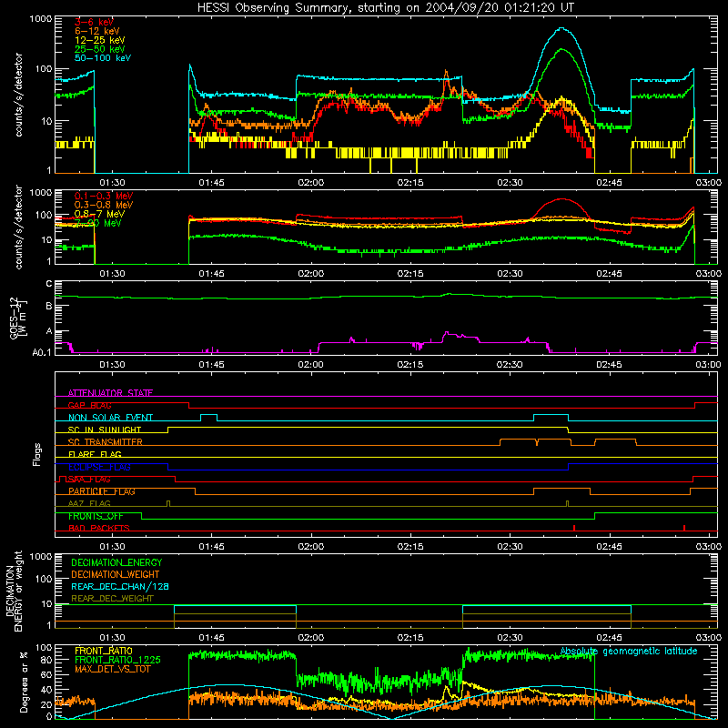The height and width of the screenshot is (728, 728).
Task: Click the yellow FRONT_RATIO legend label
Action: [104, 651]
